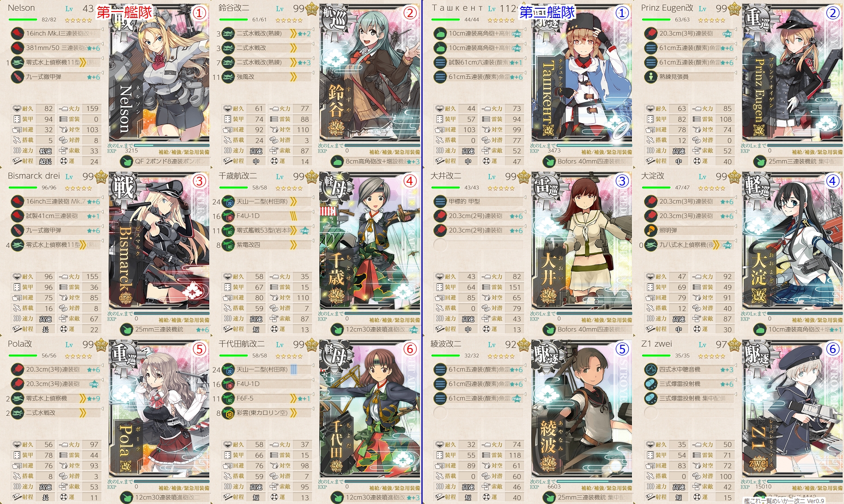Click the Saiun recon plane icon on Chiyoda
This screenshot has width=844, height=504.
[x=229, y=413]
